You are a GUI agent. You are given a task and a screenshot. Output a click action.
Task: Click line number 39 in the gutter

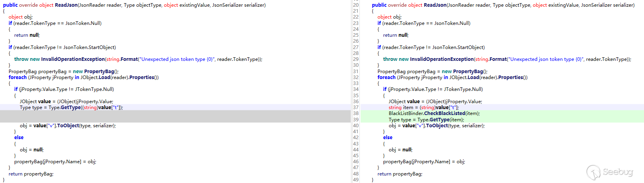(355, 120)
